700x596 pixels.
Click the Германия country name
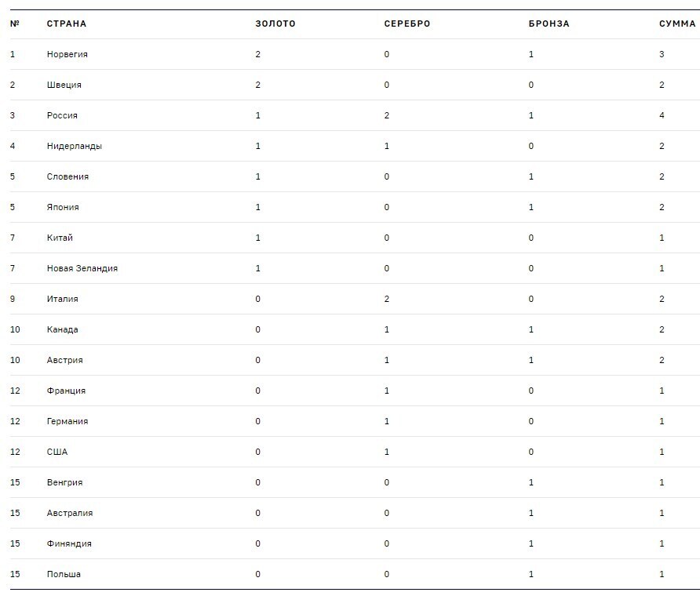[x=67, y=421]
